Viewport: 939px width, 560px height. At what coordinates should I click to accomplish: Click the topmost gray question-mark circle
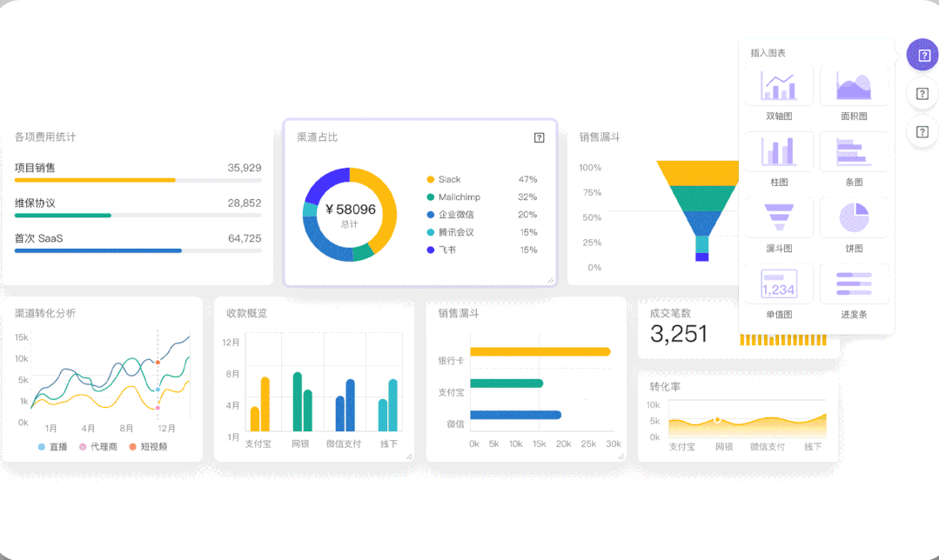pyautogui.click(x=922, y=93)
